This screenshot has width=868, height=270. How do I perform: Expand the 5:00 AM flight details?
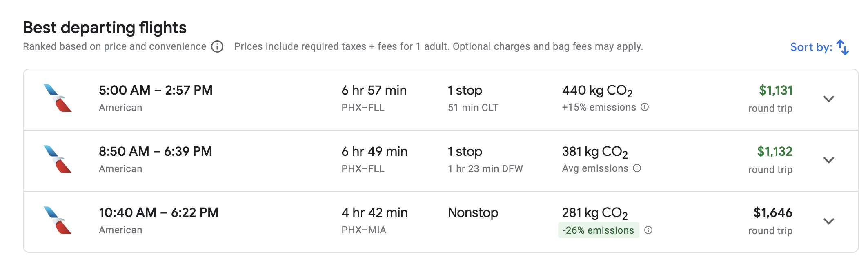pos(828,99)
